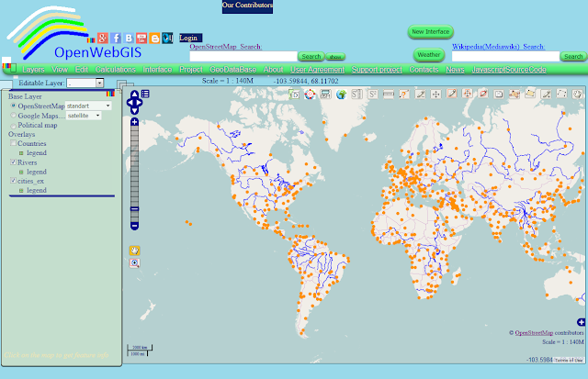Click the zoom slider handle
The height and width of the screenshot is (379, 588).
134,209
